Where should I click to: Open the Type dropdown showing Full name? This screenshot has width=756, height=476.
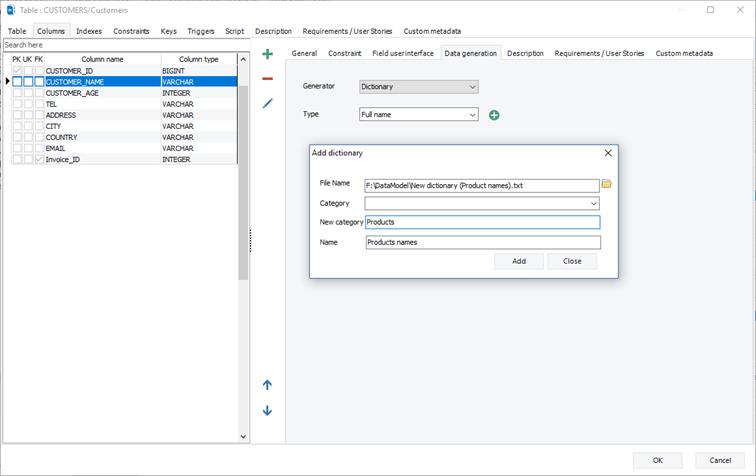[418, 114]
